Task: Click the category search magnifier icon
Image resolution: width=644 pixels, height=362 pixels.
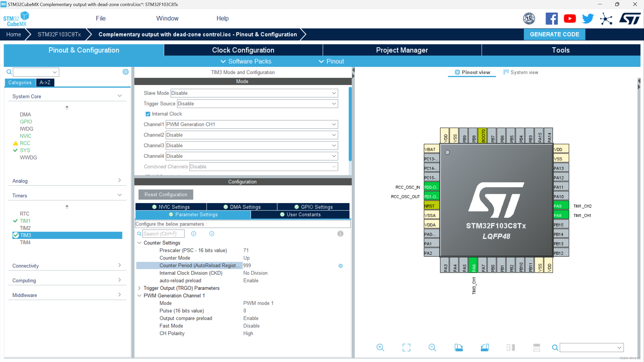Action: click(9, 72)
